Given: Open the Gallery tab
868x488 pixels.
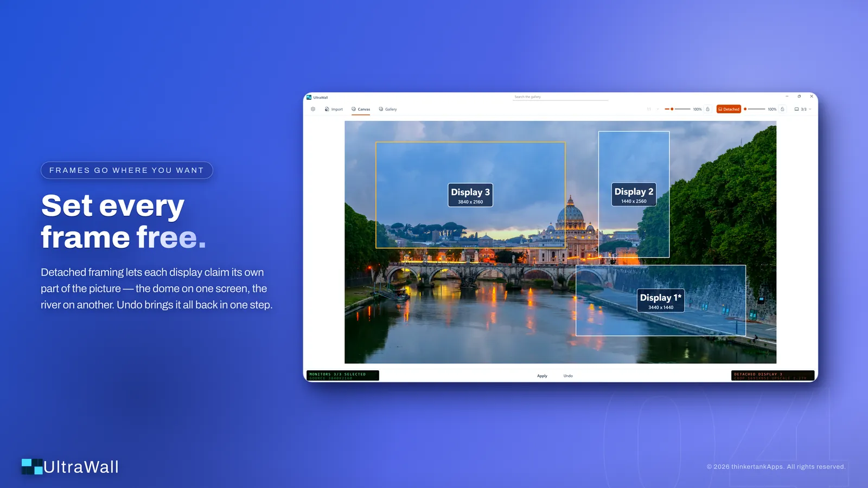Looking at the screenshot, I should [388, 109].
